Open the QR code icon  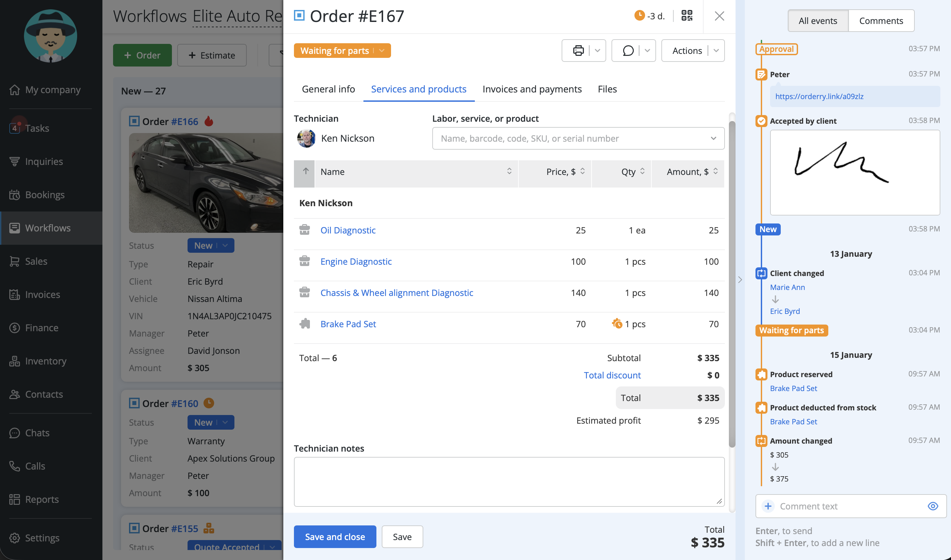point(686,16)
